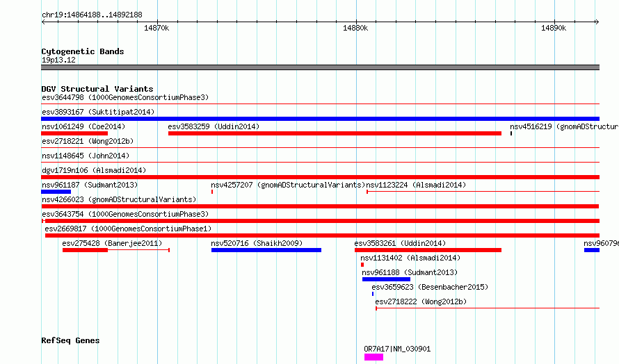Screen dimensions: 619x364
Task: Click the red nsv4266023 variant bar
Action: [x=320, y=206]
